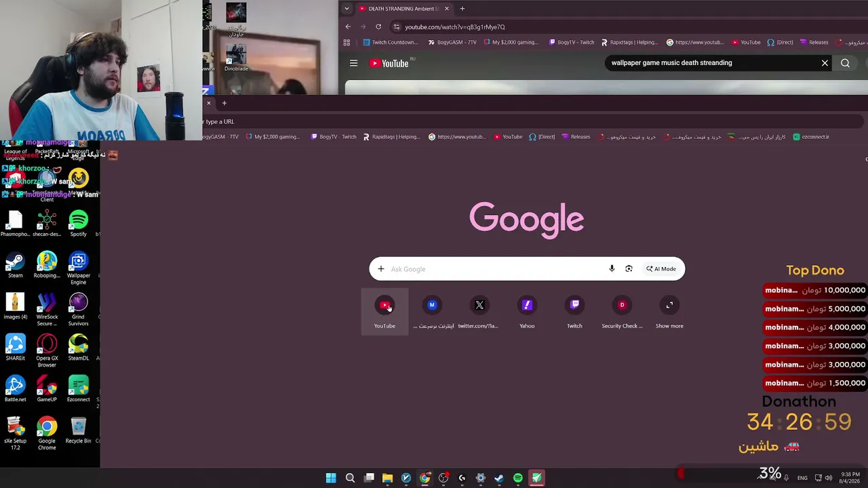Viewport: 868px width, 488px height.
Task: Open Spotify from the taskbar
Action: coord(518,478)
